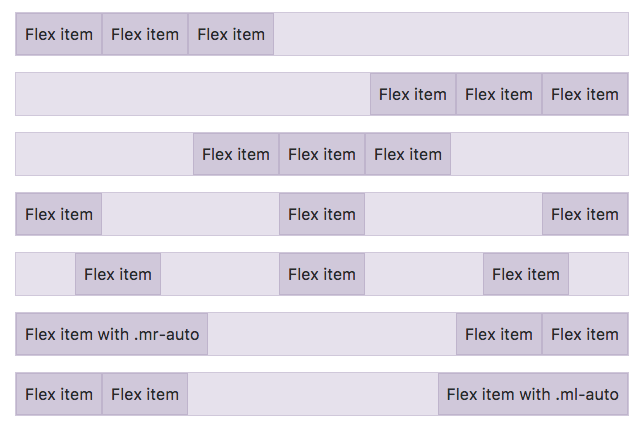Image resolution: width=642 pixels, height=430 pixels.
Task: Click the right Flex item in the space-between row
Action: tap(585, 214)
